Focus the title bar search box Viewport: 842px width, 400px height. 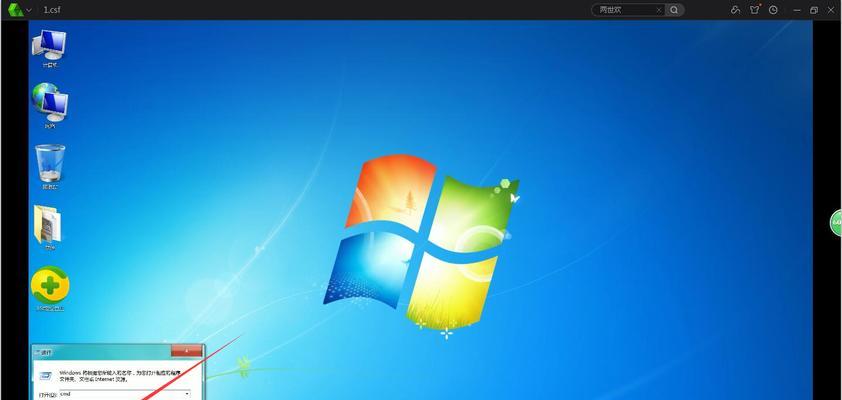coord(626,10)
